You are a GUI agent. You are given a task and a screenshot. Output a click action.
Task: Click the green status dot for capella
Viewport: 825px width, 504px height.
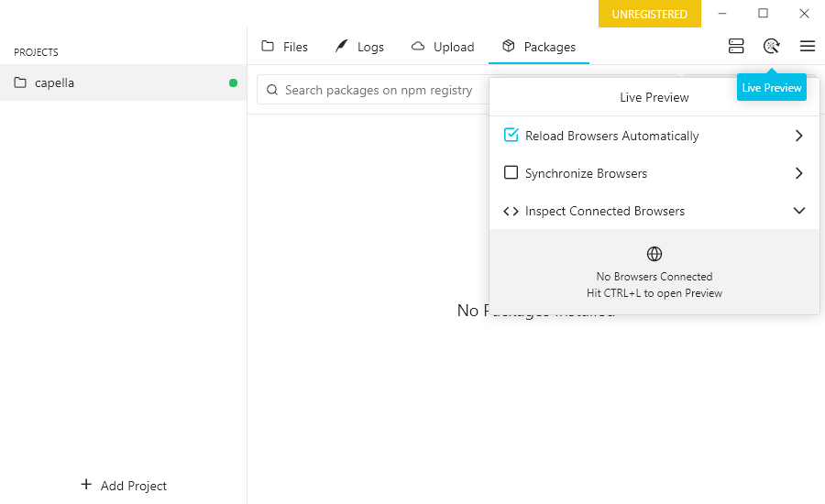(233, 83)
